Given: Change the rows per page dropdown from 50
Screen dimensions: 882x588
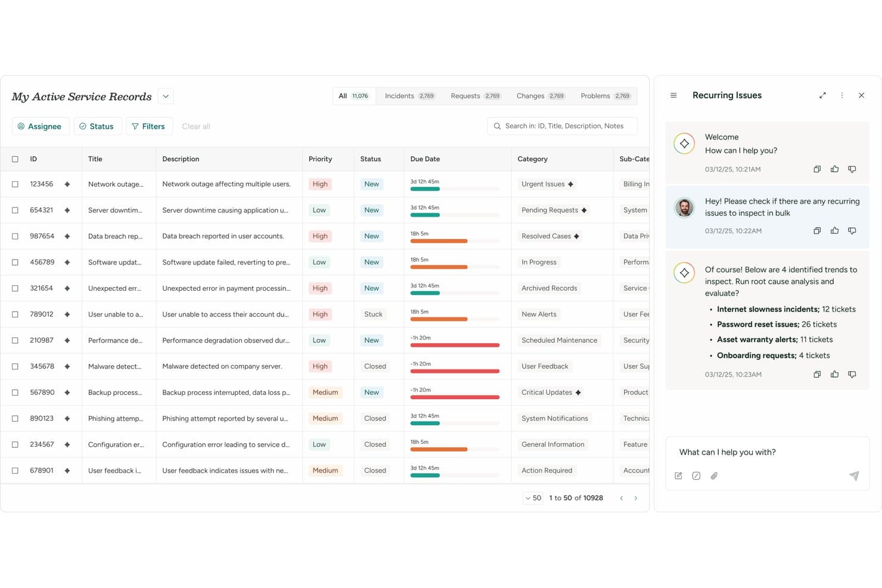Looking at the screenshot, I should [533, 498].
